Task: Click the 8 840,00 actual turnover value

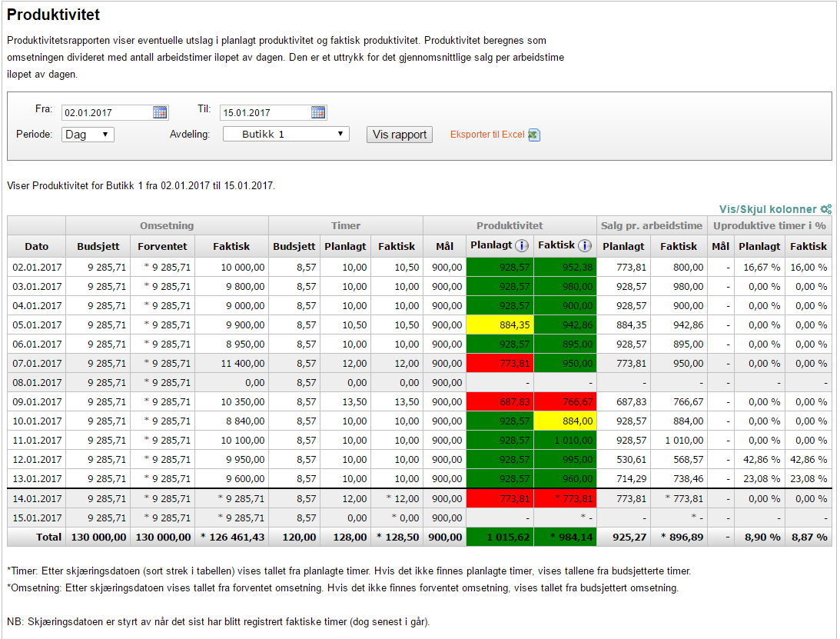Action: pos(245,421)
